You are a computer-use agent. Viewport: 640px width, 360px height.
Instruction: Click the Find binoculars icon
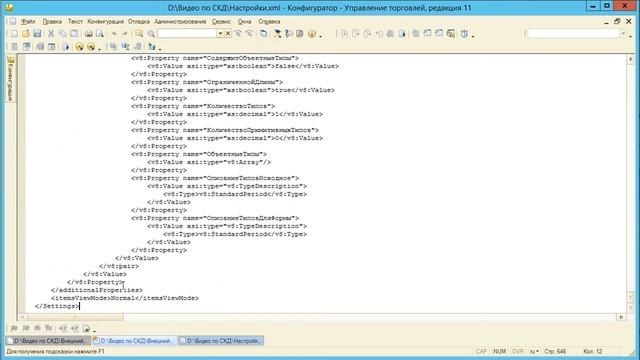click(139, 33)
